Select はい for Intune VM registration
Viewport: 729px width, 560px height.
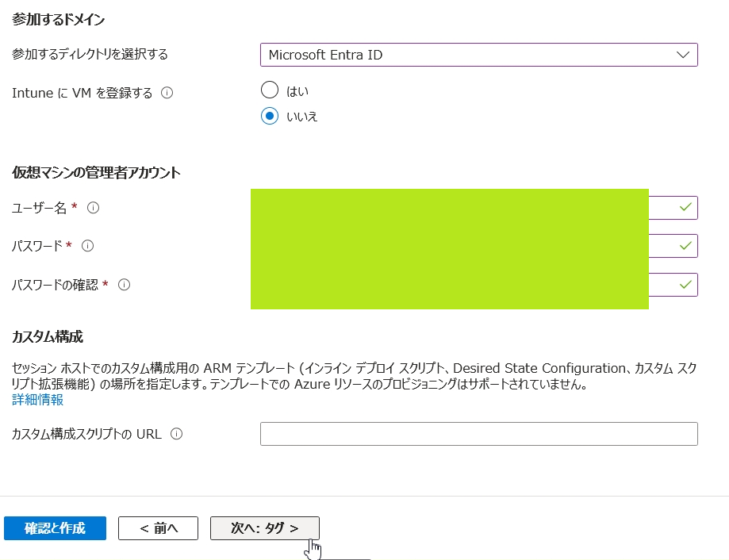point(270,90)
